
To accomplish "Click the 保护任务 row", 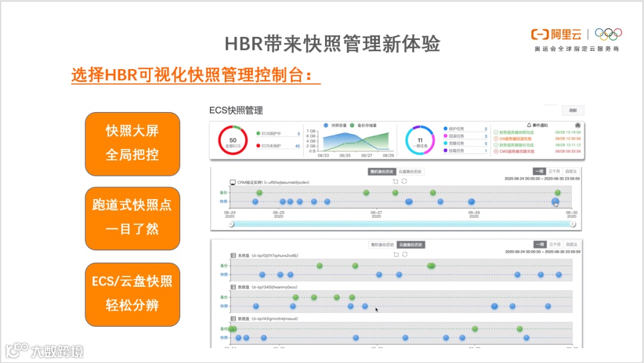I will 466,129.
